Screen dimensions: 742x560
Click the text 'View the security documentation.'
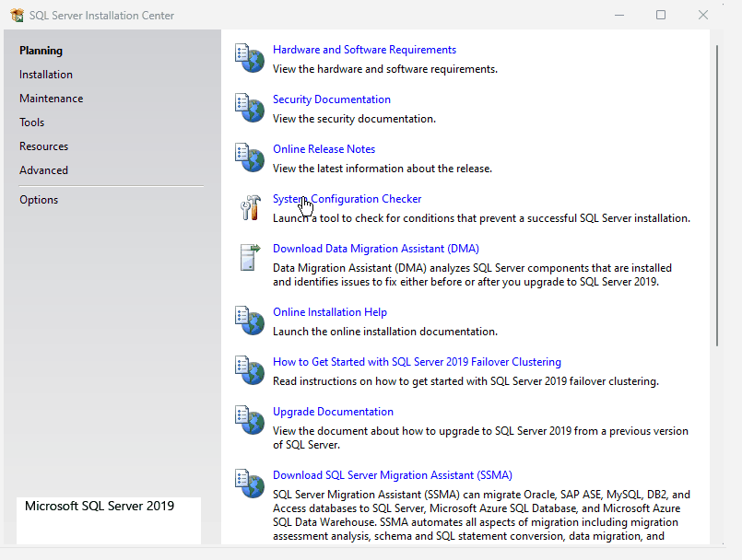coord(355,119)
